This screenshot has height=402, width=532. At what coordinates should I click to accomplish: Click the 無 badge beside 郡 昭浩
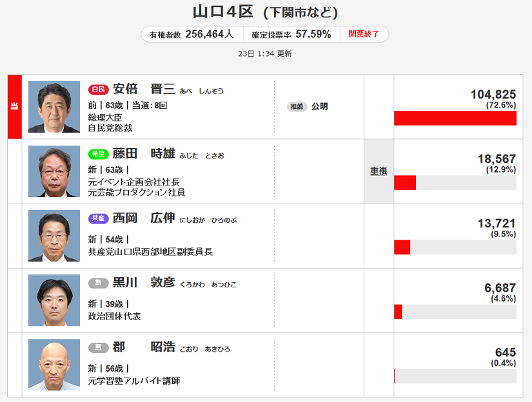click(97, 347)
